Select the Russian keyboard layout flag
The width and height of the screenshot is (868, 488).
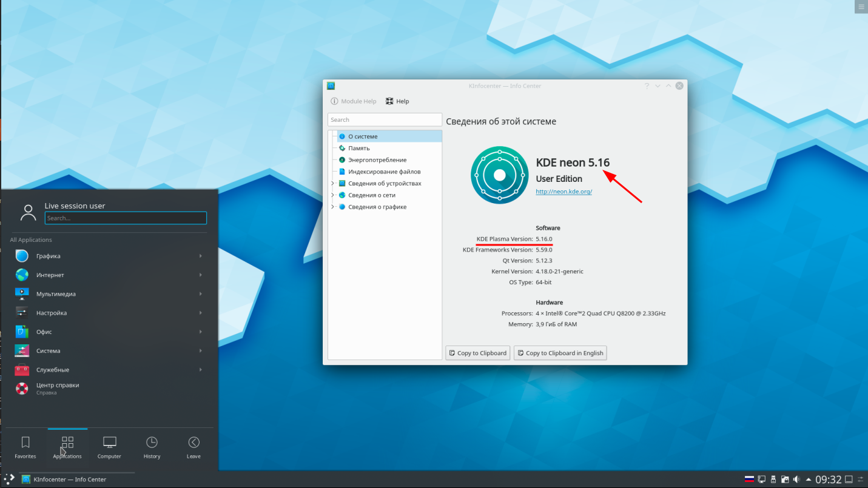pos(749,479)
